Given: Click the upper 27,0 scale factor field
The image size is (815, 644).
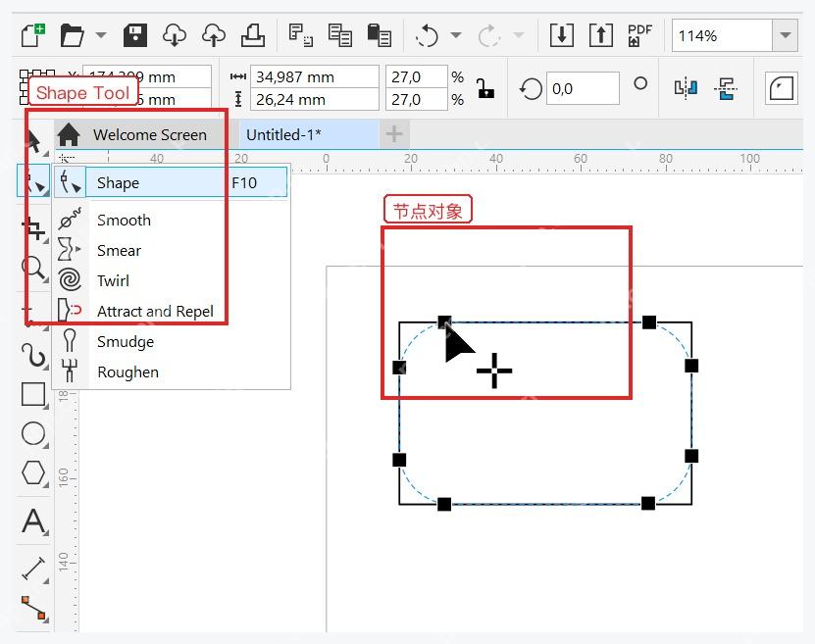Looking at the screenshot, I should 417,76.
